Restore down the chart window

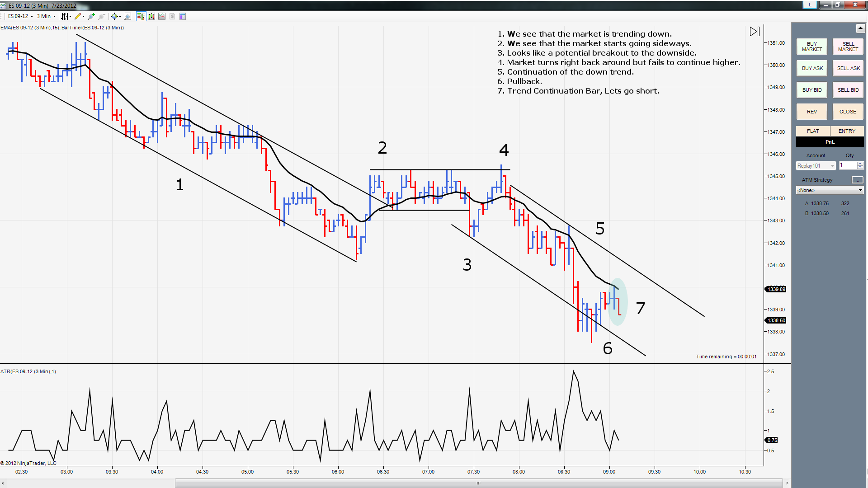(x=837, y=5)
